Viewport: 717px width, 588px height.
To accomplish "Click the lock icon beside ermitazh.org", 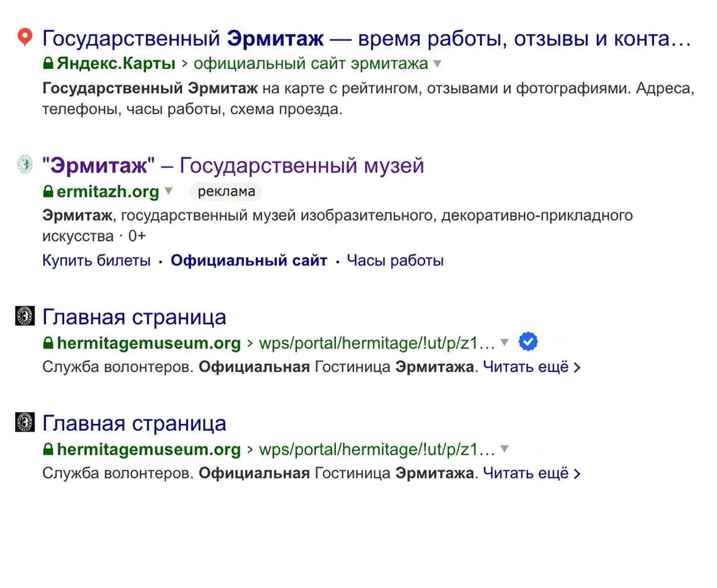I will pos(48,191).
